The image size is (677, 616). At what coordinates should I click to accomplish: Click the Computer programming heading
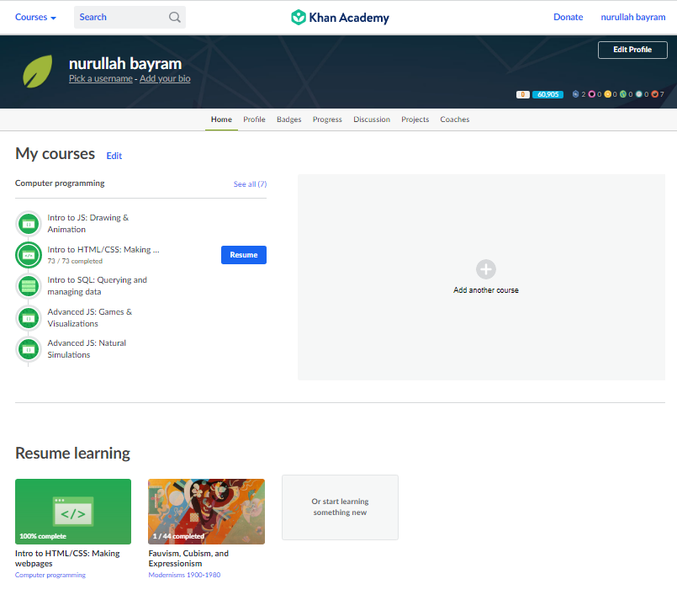(60, 183)
